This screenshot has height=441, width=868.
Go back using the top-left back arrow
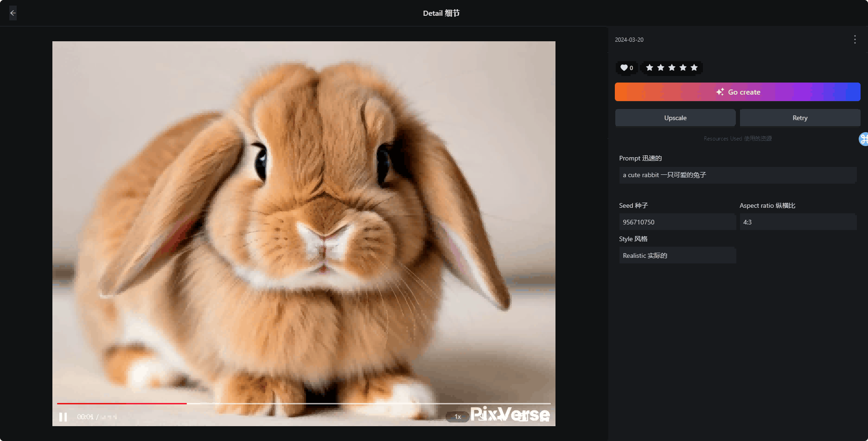click(13, 13)
